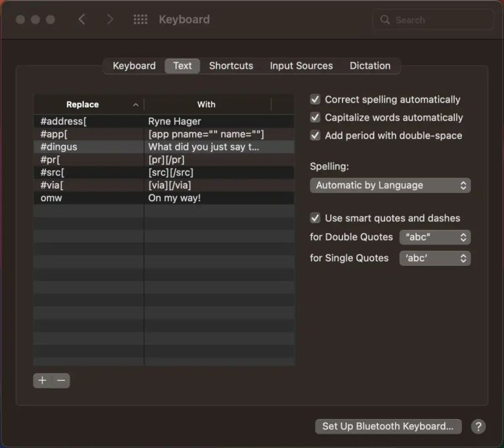Screen dimensions: 504x448
Task: Click the Search input field
Action: [439, 20]
